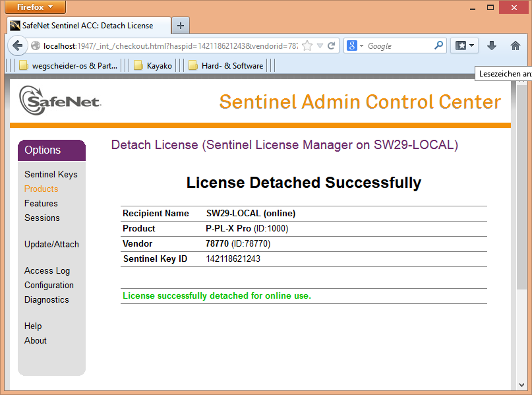532x395 pixels.
Task: Click the Recipient Name label
Action: point(156,213)
